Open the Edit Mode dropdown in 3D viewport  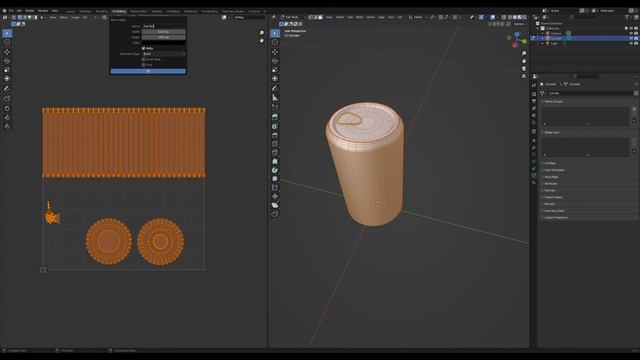[x=292, y=17]
